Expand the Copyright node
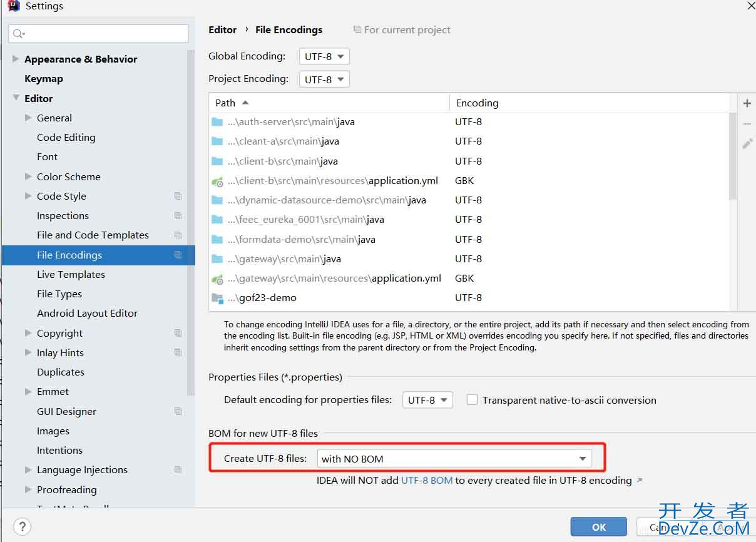The width and height of the screenshot is (756, 542). point(28,333)
